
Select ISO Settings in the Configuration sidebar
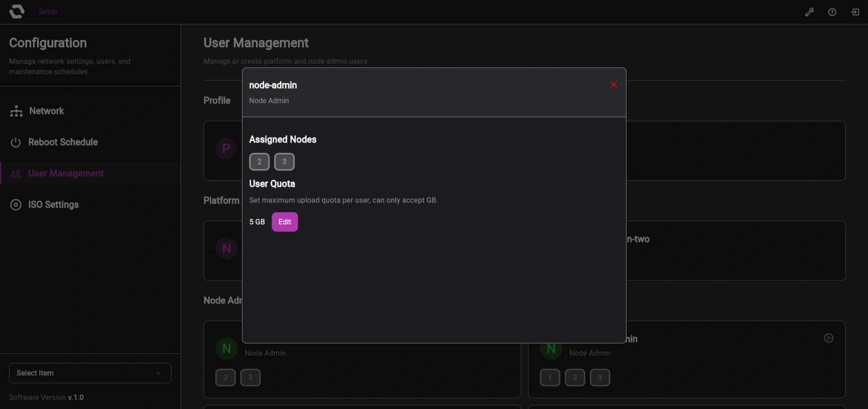pos(53,204)
